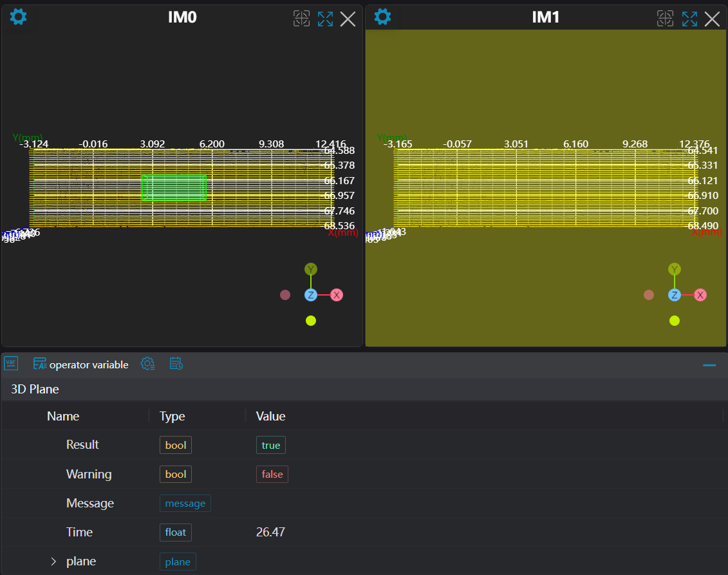Click the plane type tag
Image resolution: width=728 pixels, height=575 pixels.
(x=178, y=561)
